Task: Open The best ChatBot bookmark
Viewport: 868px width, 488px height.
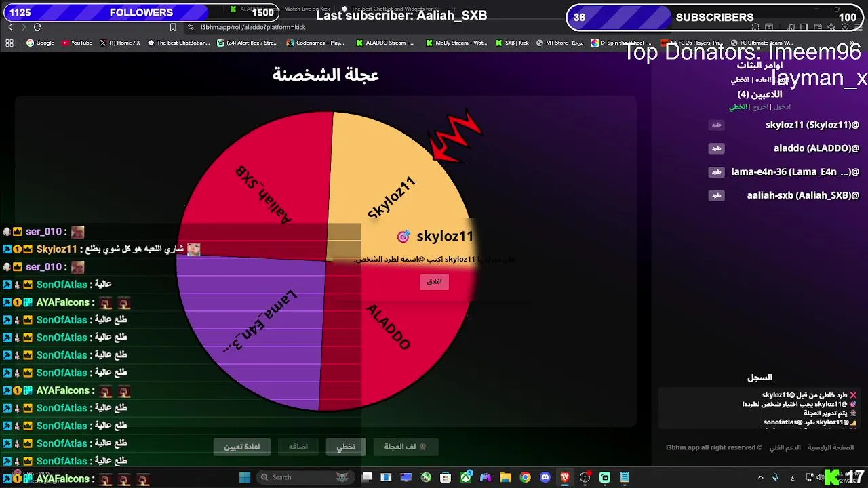Action: (178, 43)
